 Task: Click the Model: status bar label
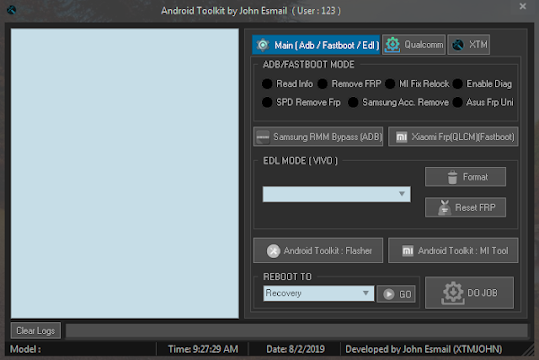[x=25, y=349]
